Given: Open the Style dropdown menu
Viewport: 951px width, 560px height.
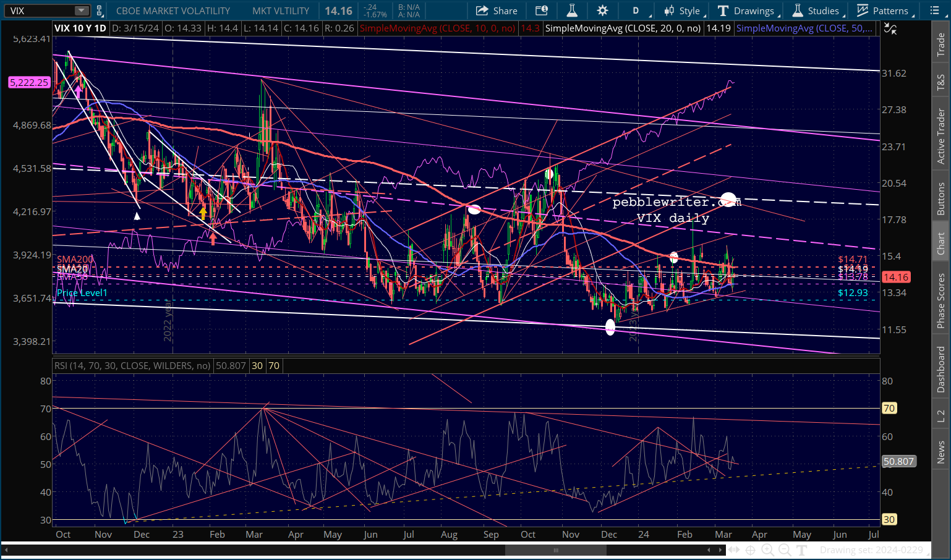Looking at the screenshot, I should 683,11.
